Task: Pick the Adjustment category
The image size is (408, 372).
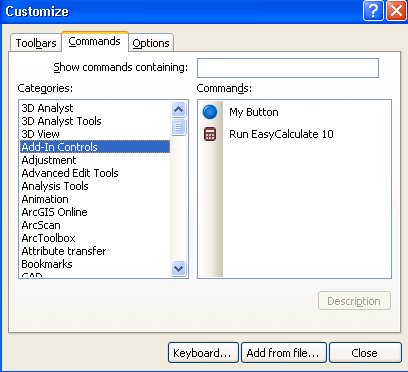Action: [x=95, y=160]
